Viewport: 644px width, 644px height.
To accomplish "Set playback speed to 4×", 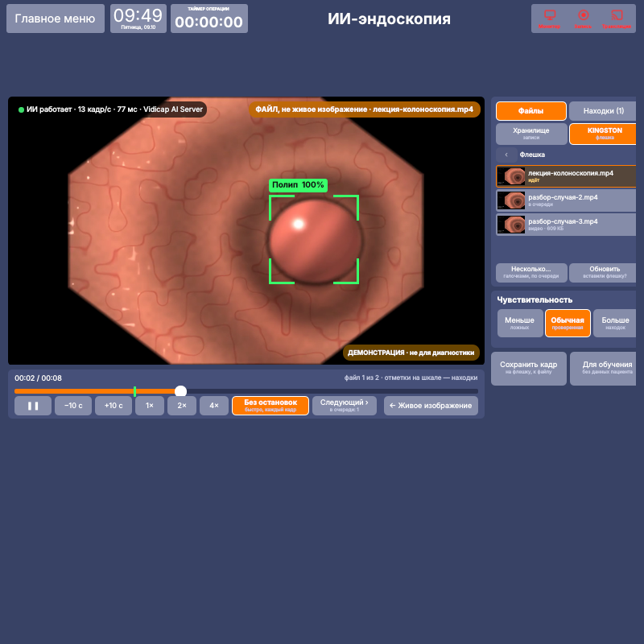I will 214,406.
